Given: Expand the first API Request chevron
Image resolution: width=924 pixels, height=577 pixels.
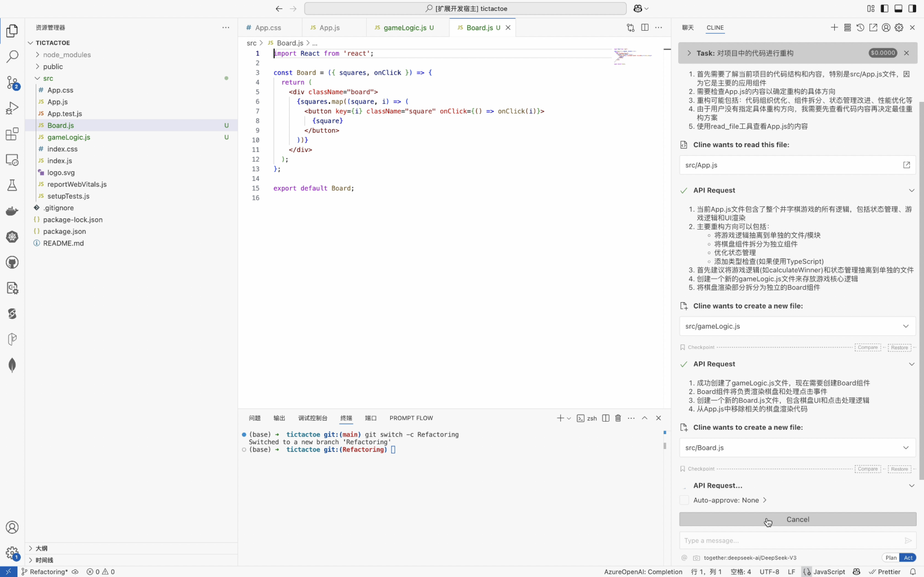Looking at the screenshot, I should click(911, 190).
